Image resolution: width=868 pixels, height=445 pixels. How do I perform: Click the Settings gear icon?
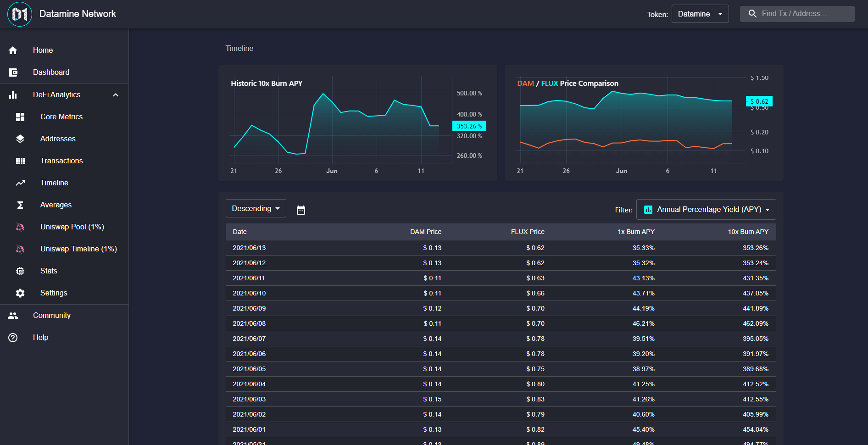click(x=20, y=293)
